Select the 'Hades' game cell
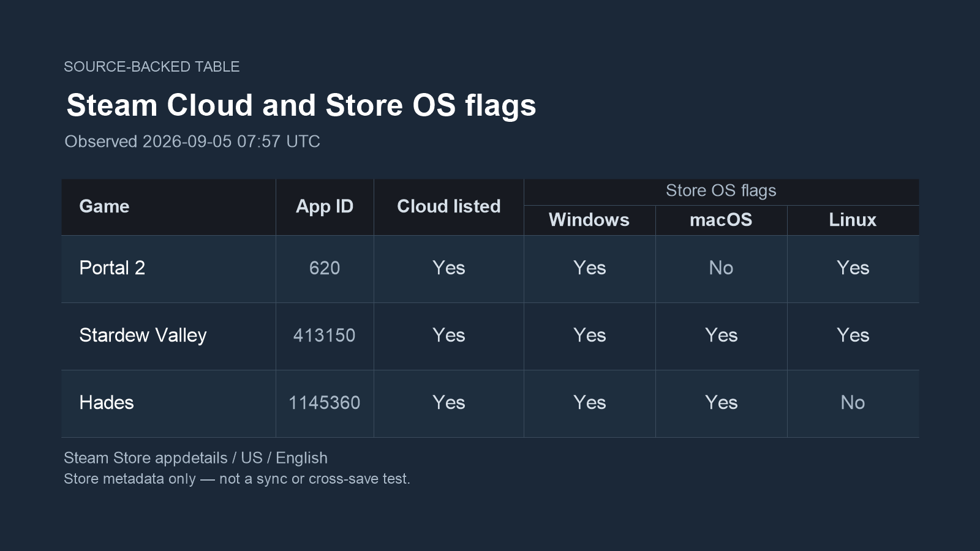 (x=168, y=403)
